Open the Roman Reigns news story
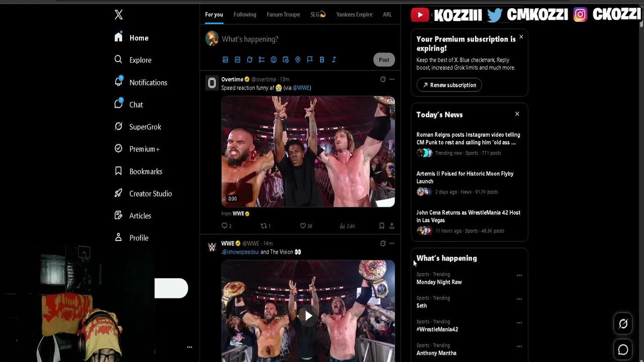The width and height of the screenshot is (644, 362). point(468,138)
